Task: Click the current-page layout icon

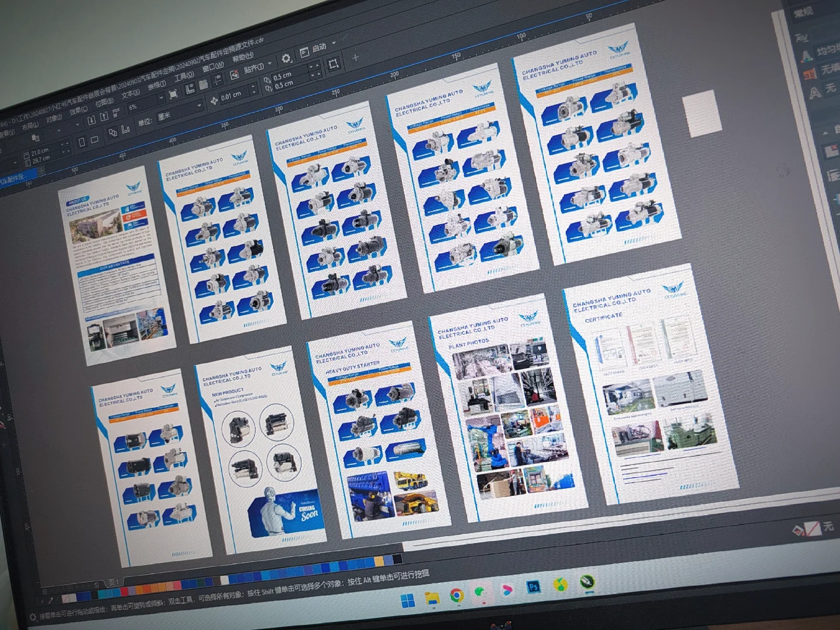Action: pyautogui.click(x=126, y=129)
